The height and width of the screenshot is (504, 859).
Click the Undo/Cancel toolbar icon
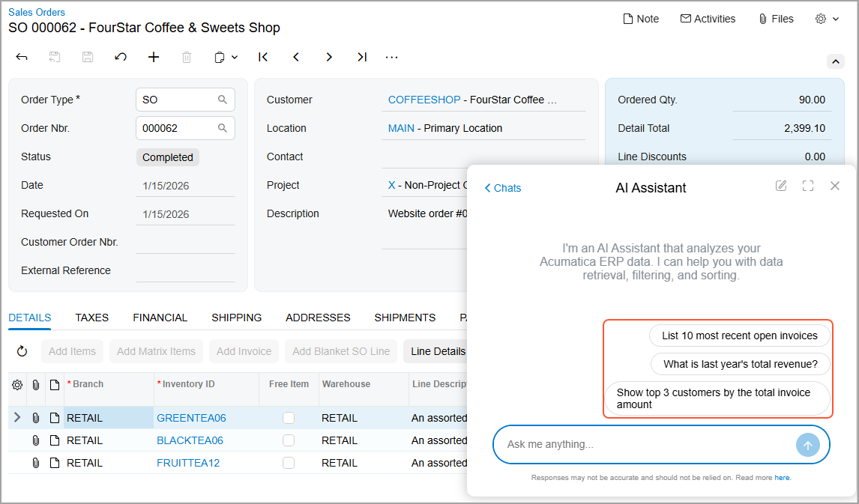point(121,57)
